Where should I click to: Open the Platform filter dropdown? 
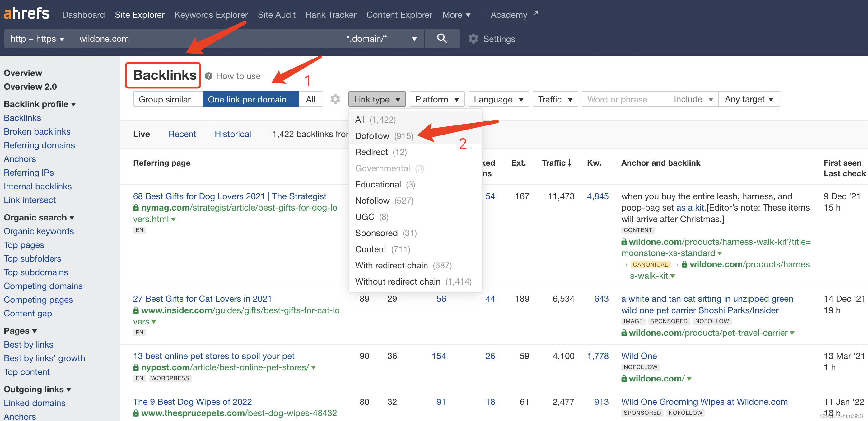pyautogui.click(x=437, y=99)
